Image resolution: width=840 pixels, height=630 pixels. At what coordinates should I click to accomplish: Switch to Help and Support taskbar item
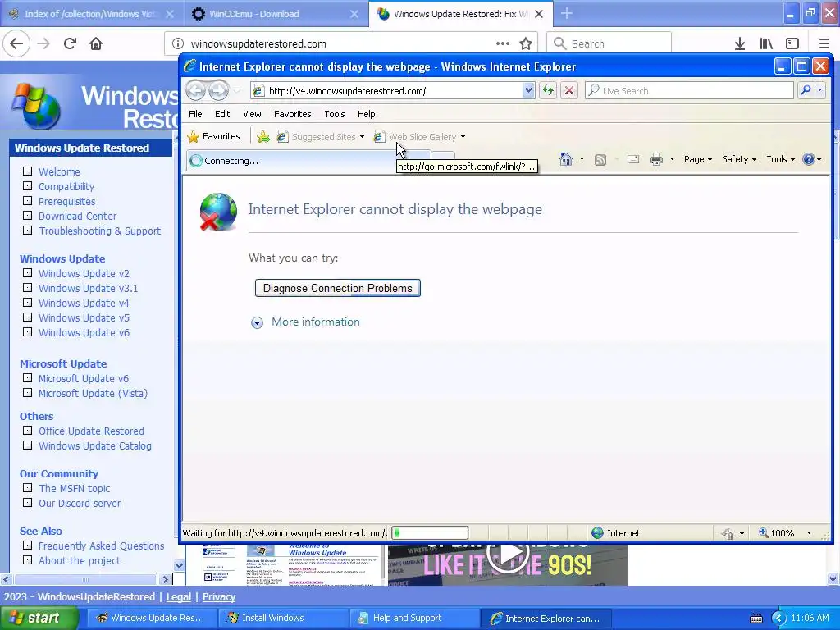click(x=413, y=618)
